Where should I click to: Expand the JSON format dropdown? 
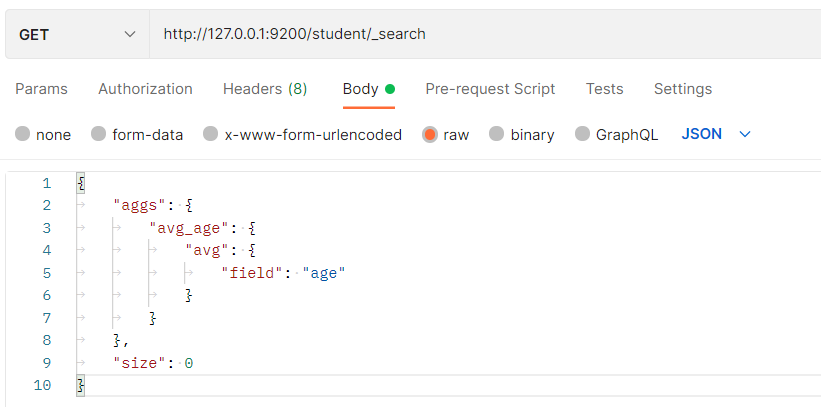click(702, 134)
